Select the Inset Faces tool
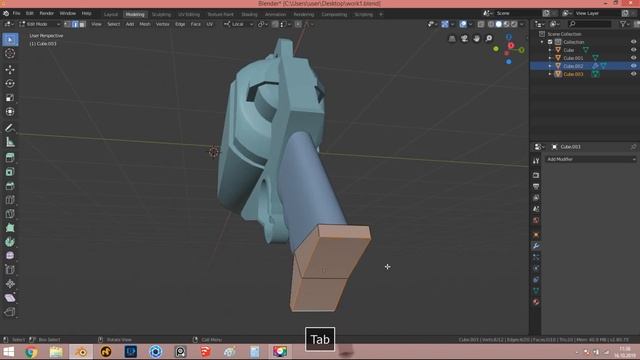Image resolution: width=640 pixels, height=360 pixels. point(10,172)
